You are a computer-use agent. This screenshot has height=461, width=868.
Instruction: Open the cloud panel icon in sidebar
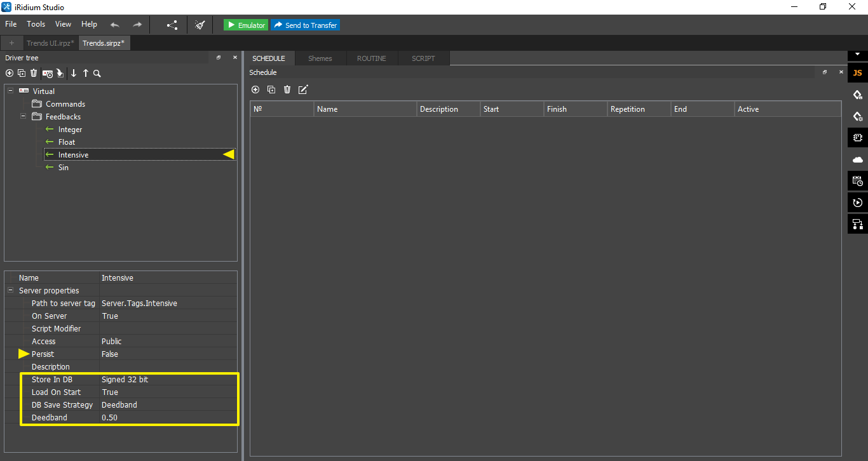[857, 159]
